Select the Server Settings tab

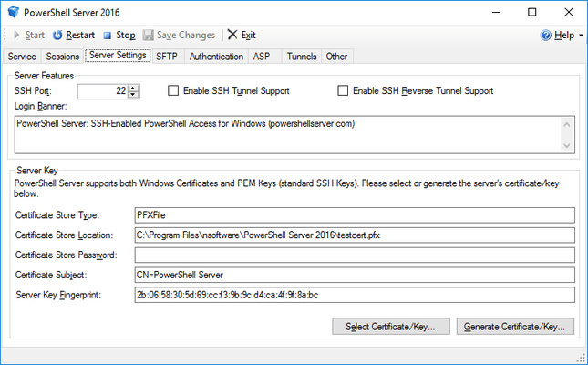(x=118, y=55)
